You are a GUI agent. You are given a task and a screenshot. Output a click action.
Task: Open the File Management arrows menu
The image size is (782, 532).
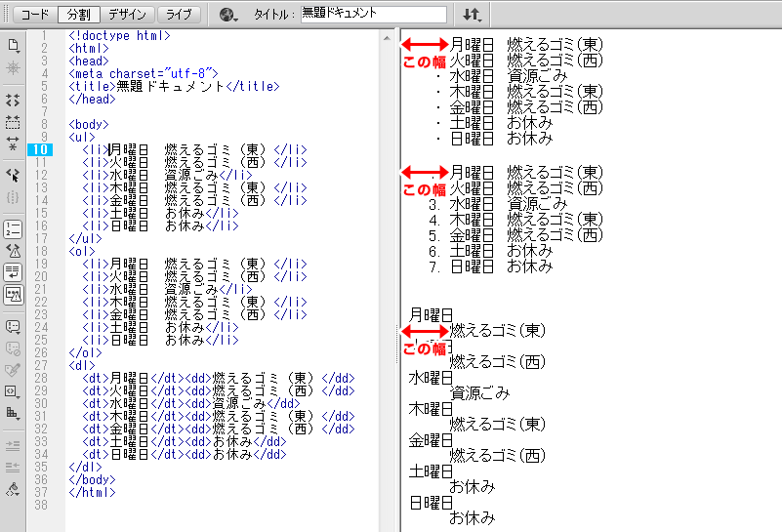pyautogui.click(x=472, y=15)
